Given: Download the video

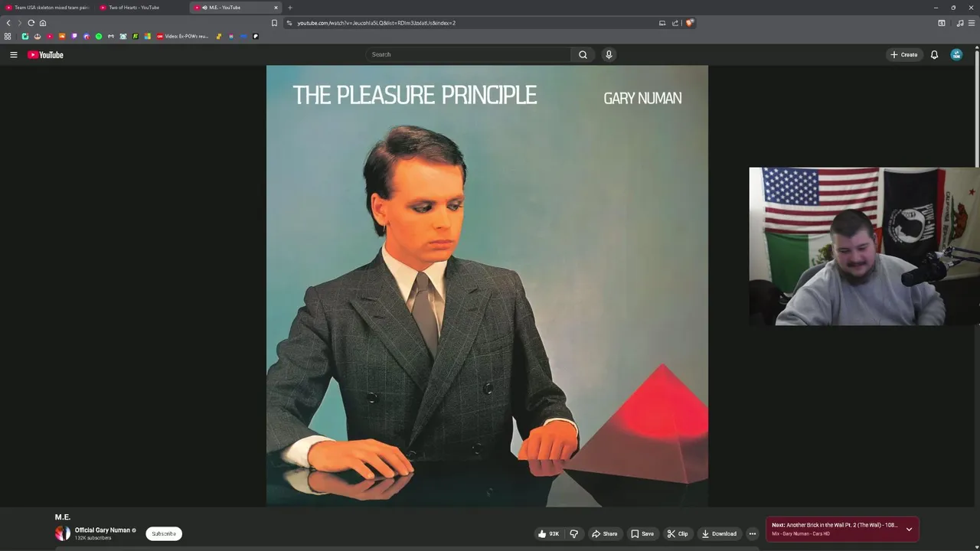Looking at the screenshot, I should pos(719,533).
